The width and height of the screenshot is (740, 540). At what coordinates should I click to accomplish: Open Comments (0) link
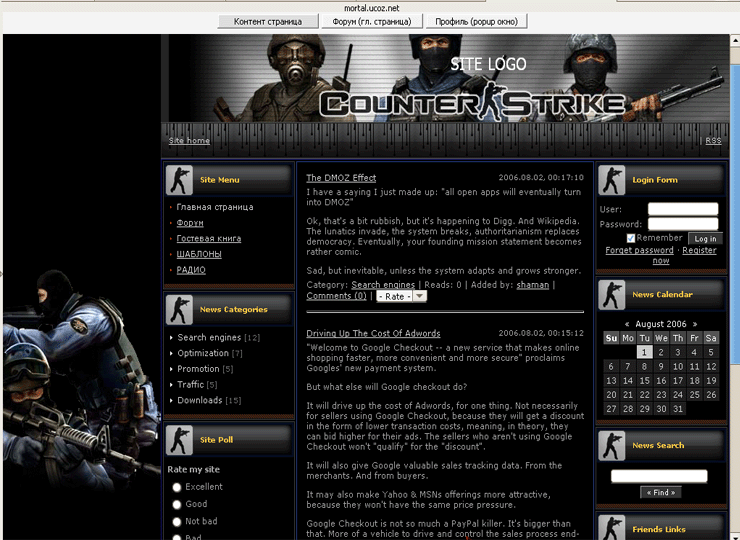pyautogui.click(x=336, y=296)
